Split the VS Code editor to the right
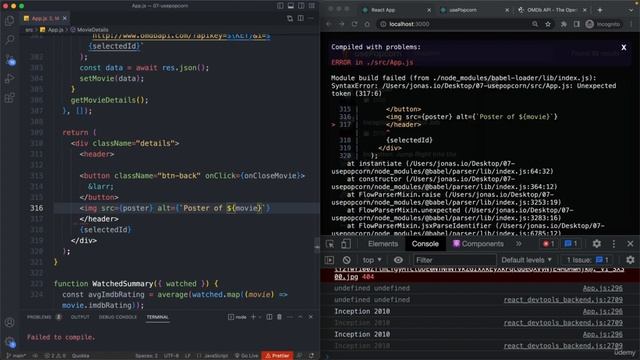 tap(300, 18)
